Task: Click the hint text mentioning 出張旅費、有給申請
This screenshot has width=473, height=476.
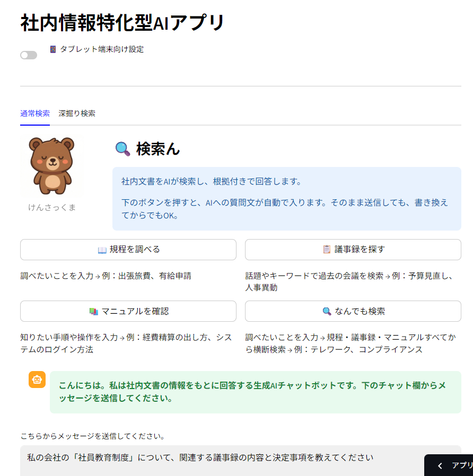Action: point(106,276)
